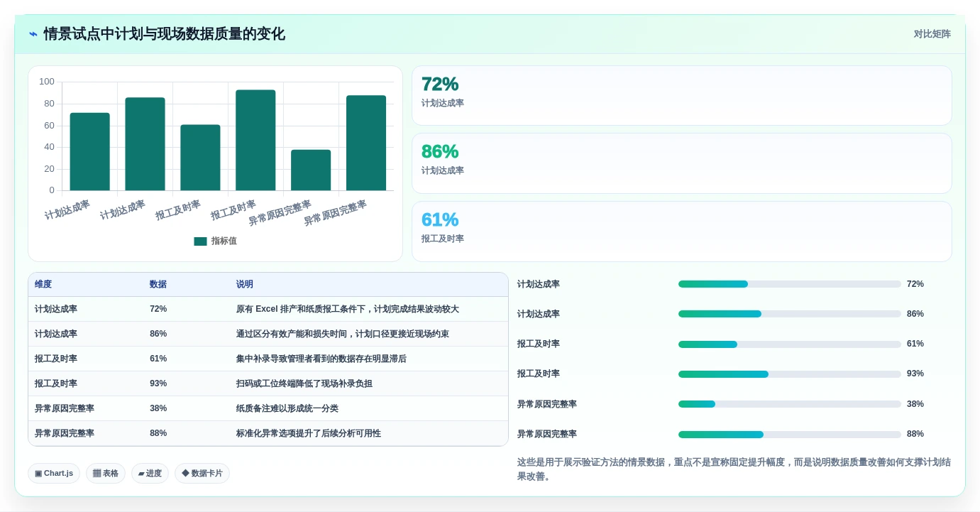980x512 pixels.
Task: Click 异常原因完整率 in the 38% table row
Action: (65, 408)
